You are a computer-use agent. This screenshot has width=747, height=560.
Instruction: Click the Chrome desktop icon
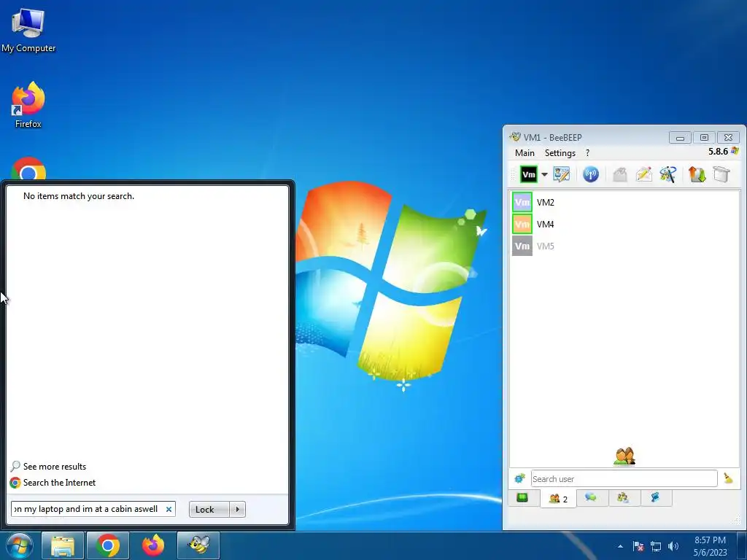[28, 168]
